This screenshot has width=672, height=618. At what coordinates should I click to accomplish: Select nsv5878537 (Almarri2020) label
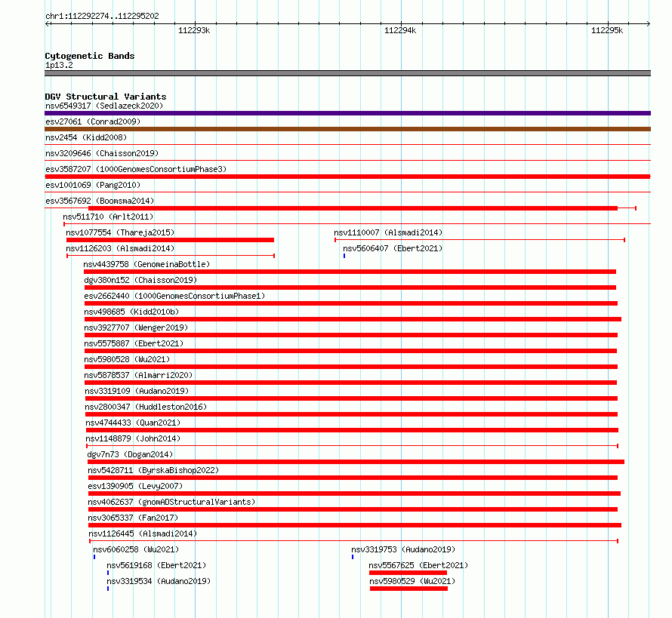coord(138,375)
